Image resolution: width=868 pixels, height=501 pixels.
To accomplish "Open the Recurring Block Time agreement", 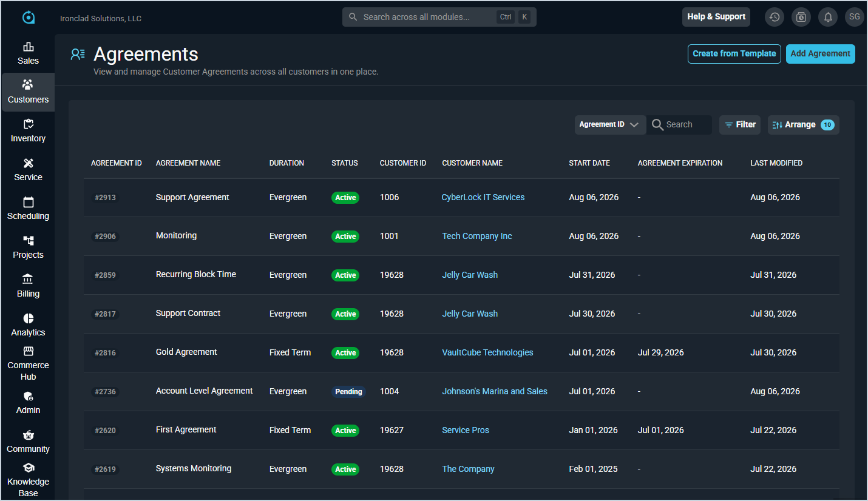I will click(x=196, y=274).
